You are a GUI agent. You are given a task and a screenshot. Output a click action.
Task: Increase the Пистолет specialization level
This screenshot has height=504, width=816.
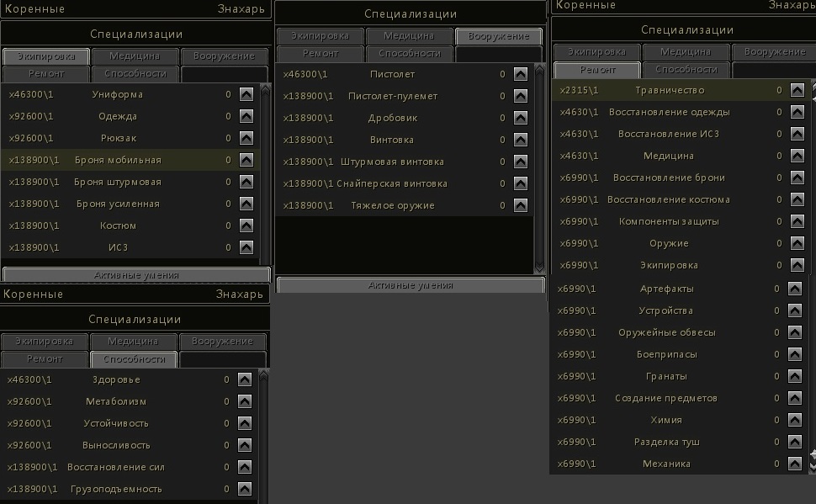(520, 74)
